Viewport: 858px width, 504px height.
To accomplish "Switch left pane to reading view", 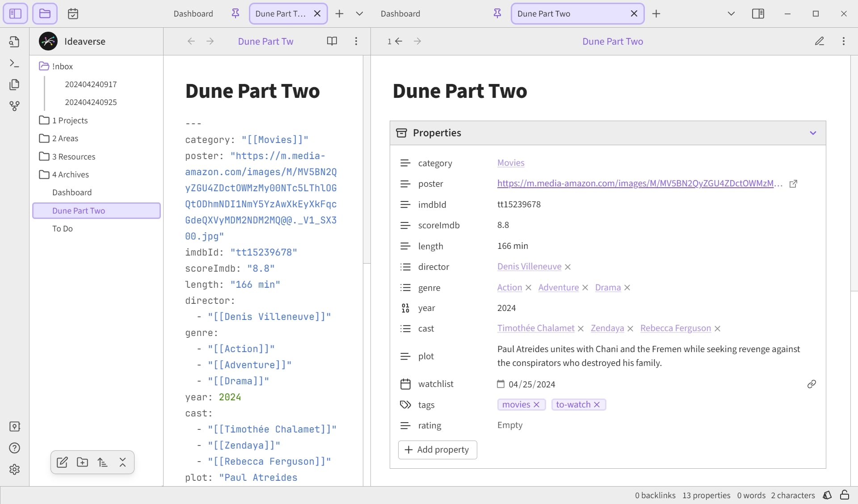I will [x=332, y=41].
